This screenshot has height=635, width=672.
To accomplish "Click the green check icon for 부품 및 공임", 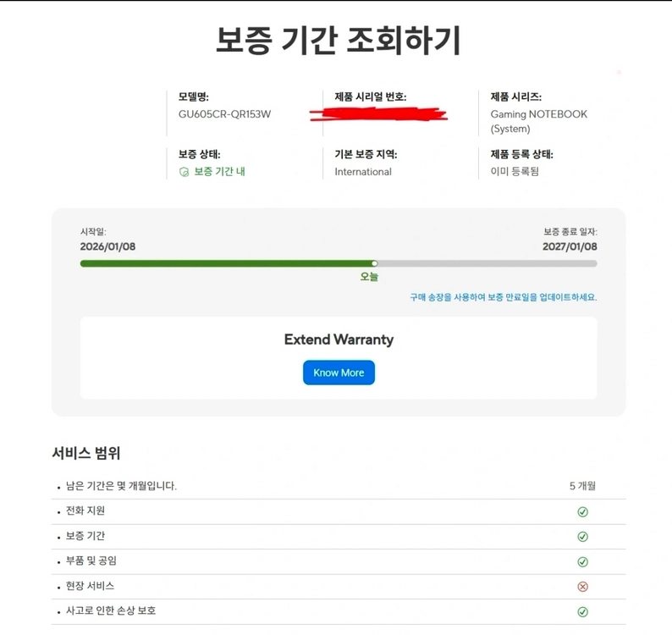I will (582, 561).
